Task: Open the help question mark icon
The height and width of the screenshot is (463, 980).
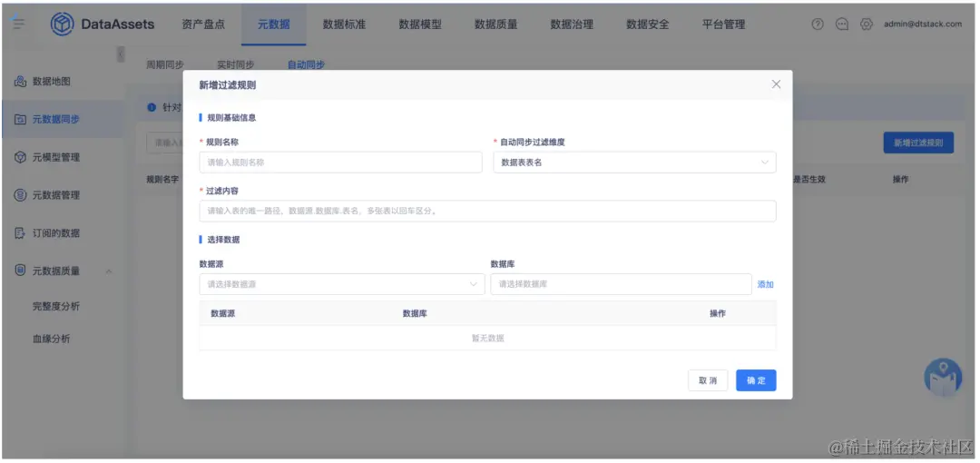Action: click(818, 25)
